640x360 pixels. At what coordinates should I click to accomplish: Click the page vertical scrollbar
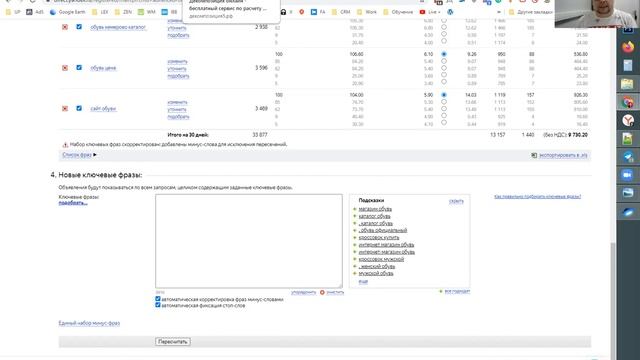click(613, 300)
